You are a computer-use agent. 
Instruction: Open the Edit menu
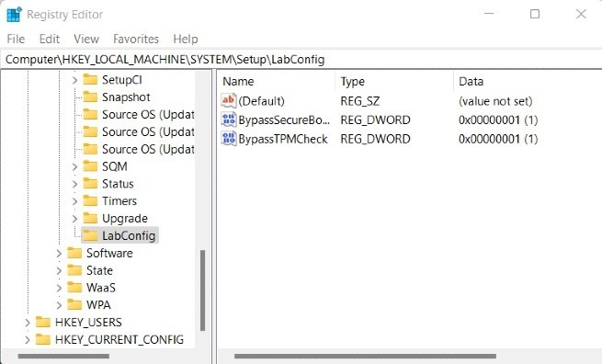pyautogui.click(x=49, y=39)
